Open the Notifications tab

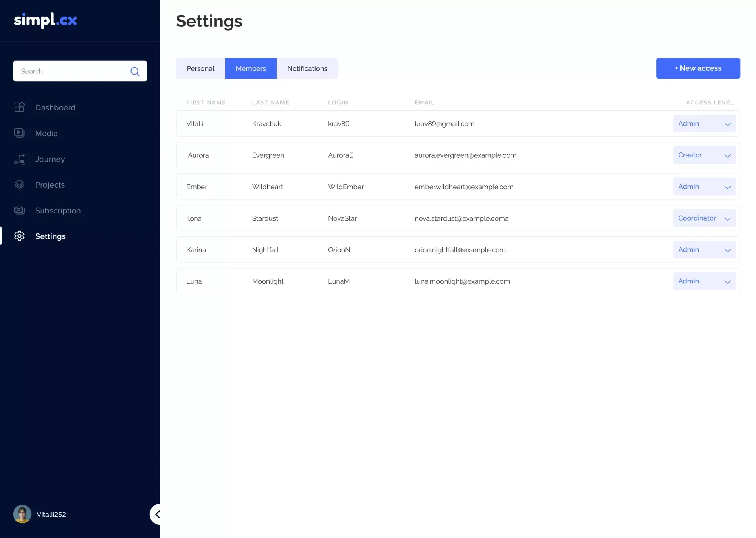[307, 68]
